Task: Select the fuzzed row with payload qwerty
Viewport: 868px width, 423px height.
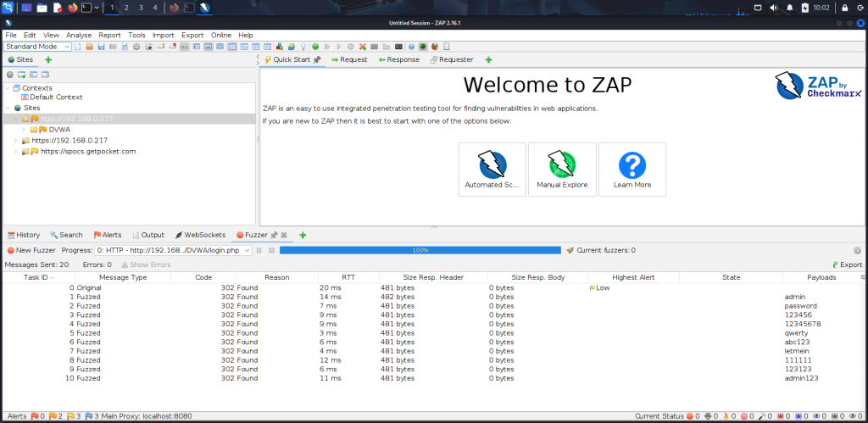Action: 434,333
